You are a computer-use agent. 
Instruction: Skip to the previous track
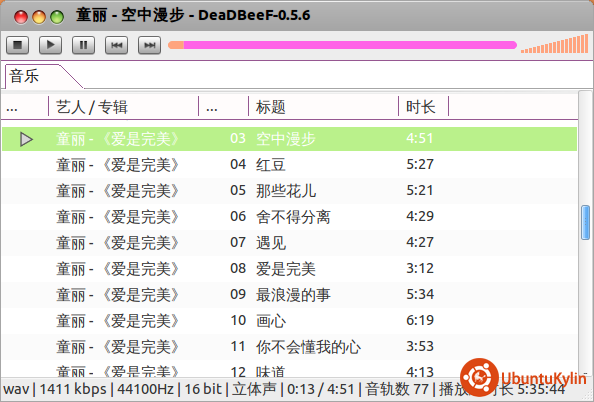[116, 45]
